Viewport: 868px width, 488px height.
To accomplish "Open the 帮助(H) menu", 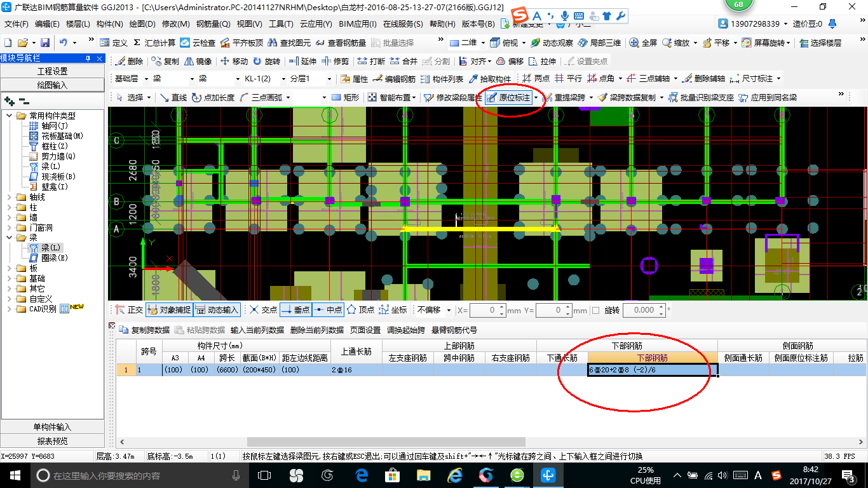I will click(442, 24).
